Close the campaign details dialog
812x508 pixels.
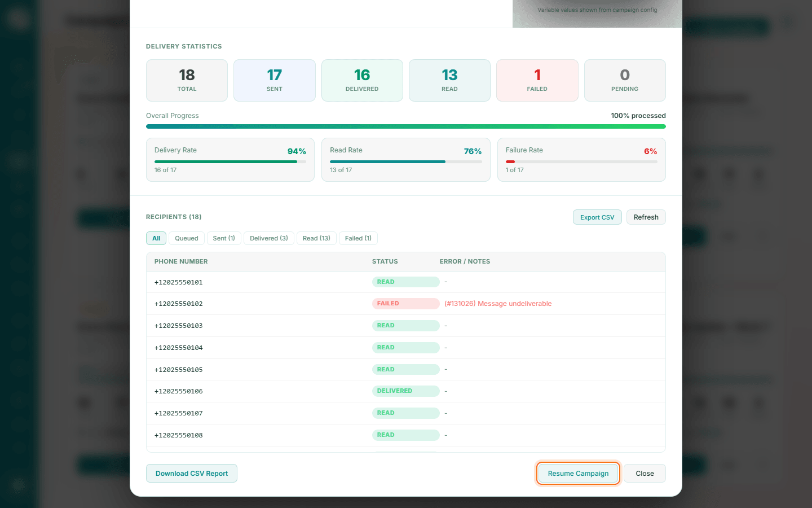coord(645,474)
